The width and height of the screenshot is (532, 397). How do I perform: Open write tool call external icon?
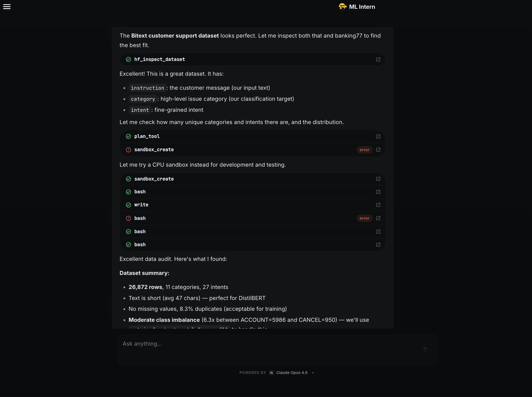(x=378, y=205)
